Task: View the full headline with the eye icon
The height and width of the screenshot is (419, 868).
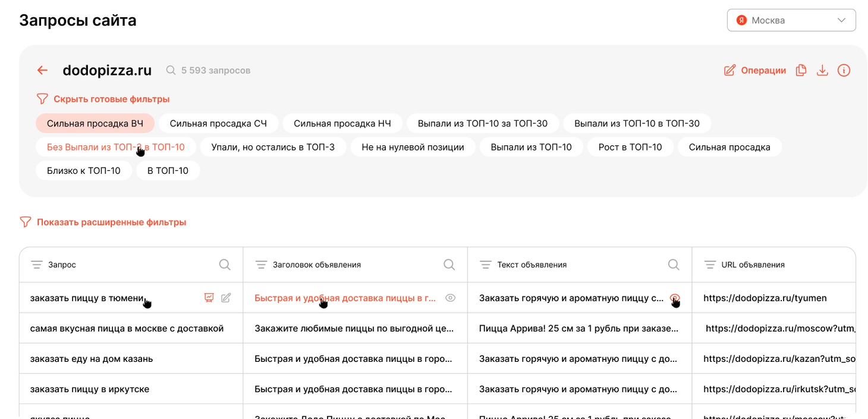Action: tap(451, 298)
